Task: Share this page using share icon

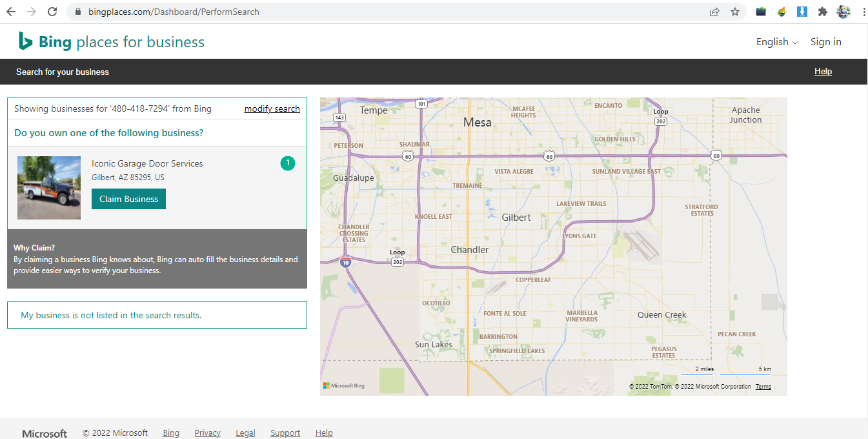Action: click(x=714, y=12)
